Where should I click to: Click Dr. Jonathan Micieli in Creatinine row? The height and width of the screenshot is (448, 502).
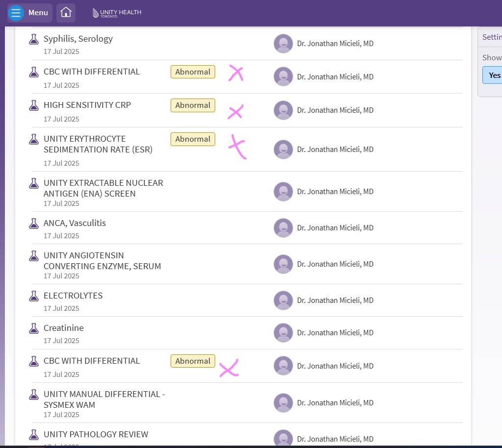pos(335,333)
